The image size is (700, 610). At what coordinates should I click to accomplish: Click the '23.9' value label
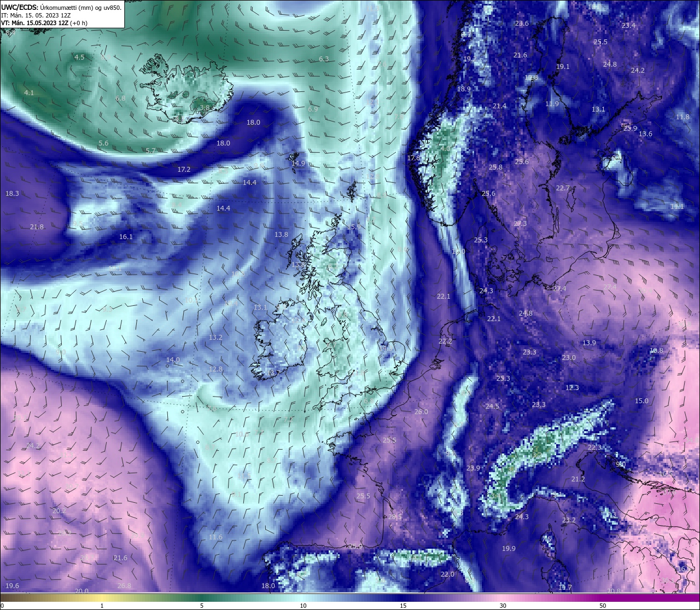(473, 468)
